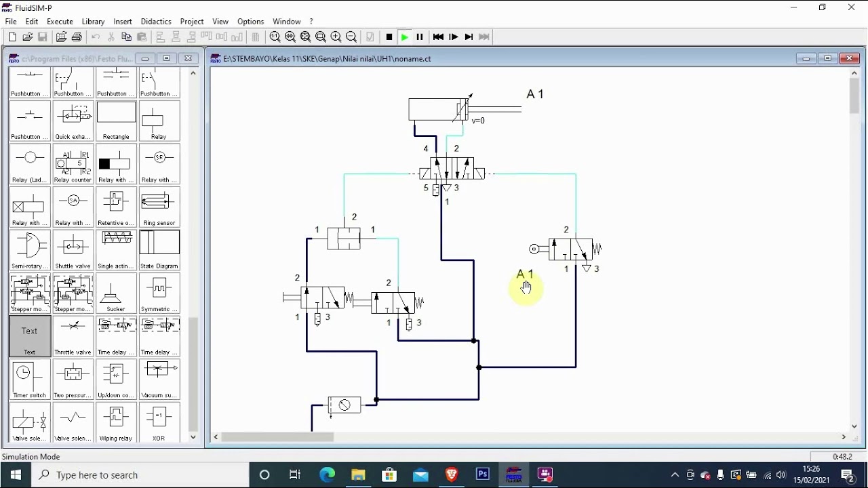Stop the simulation with Stop button
Image resolution: width=868 pixels, height=488 pixels.
[x=389, y=37]
